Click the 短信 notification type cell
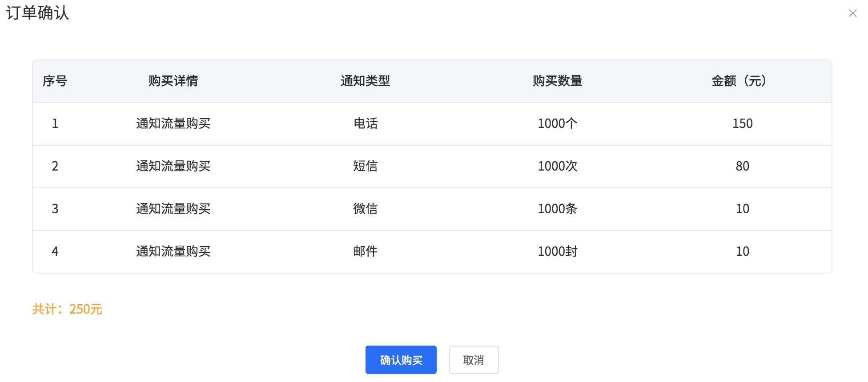The width and height of the screenshot is (868, 382). point(365,166)
